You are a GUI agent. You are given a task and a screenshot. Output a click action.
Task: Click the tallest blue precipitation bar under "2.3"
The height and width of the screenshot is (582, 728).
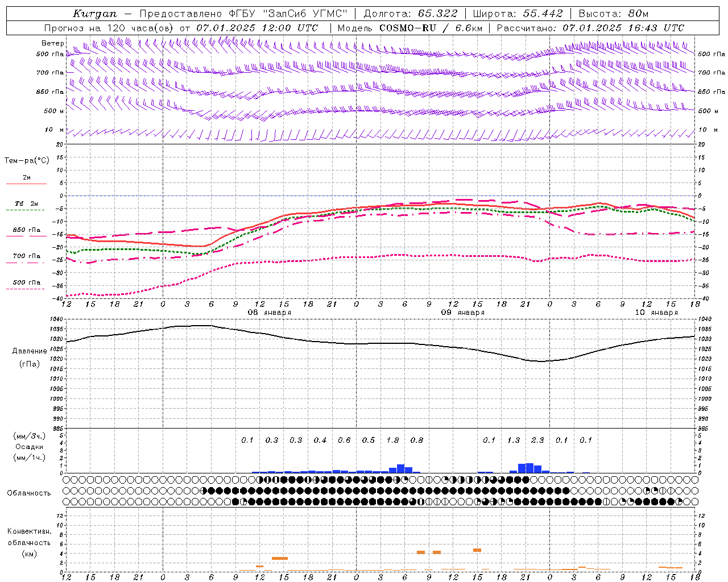[x=530, y=468]
